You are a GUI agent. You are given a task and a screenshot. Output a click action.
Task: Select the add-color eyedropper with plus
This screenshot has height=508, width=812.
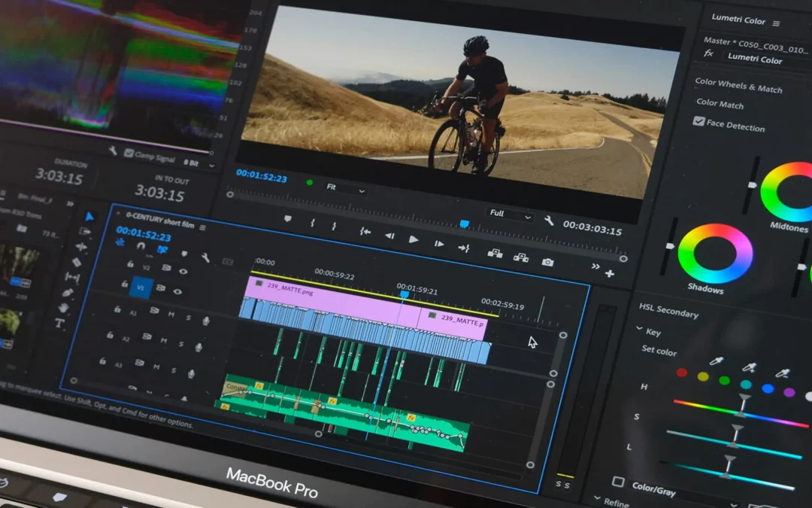749,367
